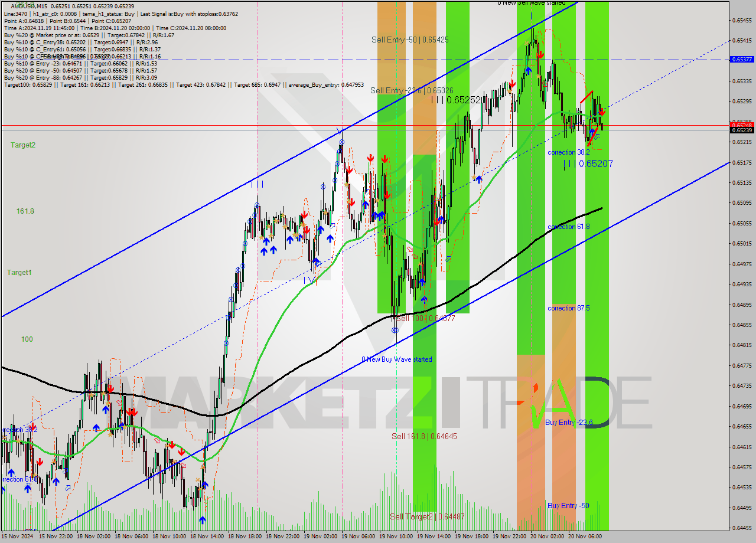
Task: Click the 'Buy %20 @ Entry -88: 0.64267' line
Action: pos(80,77)
